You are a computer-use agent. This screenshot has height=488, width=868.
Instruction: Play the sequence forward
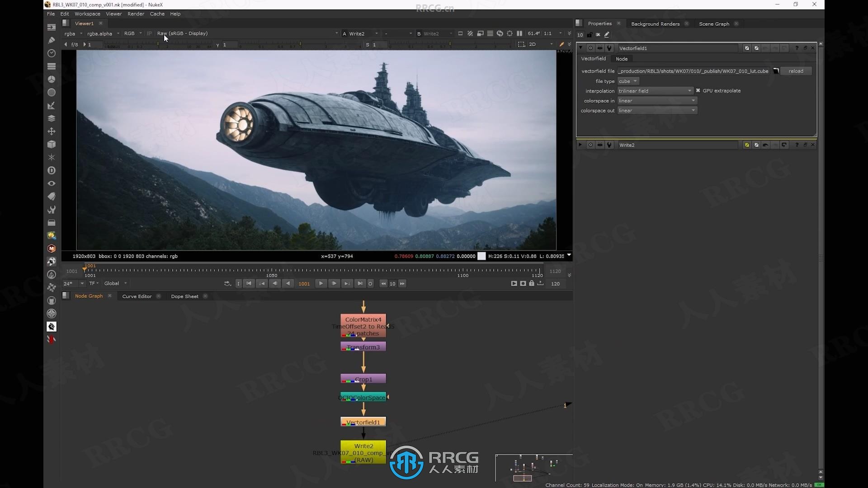[321, 284]
